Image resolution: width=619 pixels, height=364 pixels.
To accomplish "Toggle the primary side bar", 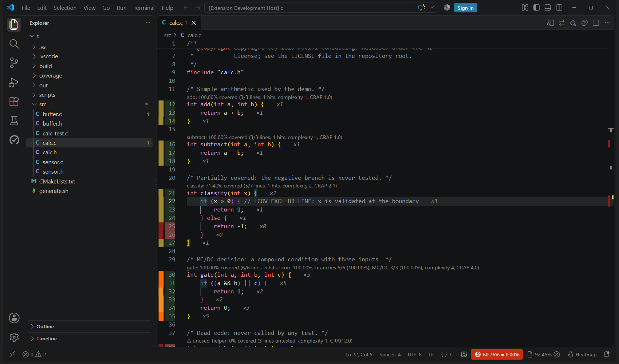I will click(536, 8).
